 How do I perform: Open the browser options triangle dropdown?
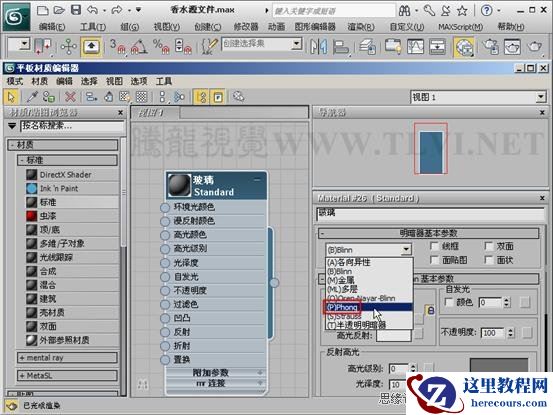(x=12, y=126)
